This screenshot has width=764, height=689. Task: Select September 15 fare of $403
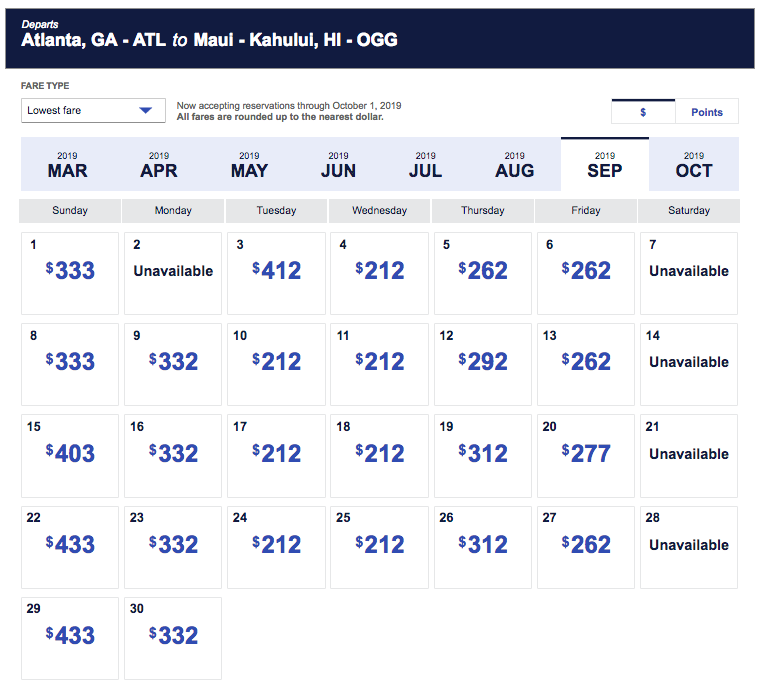pyautogui.click(x=70, y=456)
